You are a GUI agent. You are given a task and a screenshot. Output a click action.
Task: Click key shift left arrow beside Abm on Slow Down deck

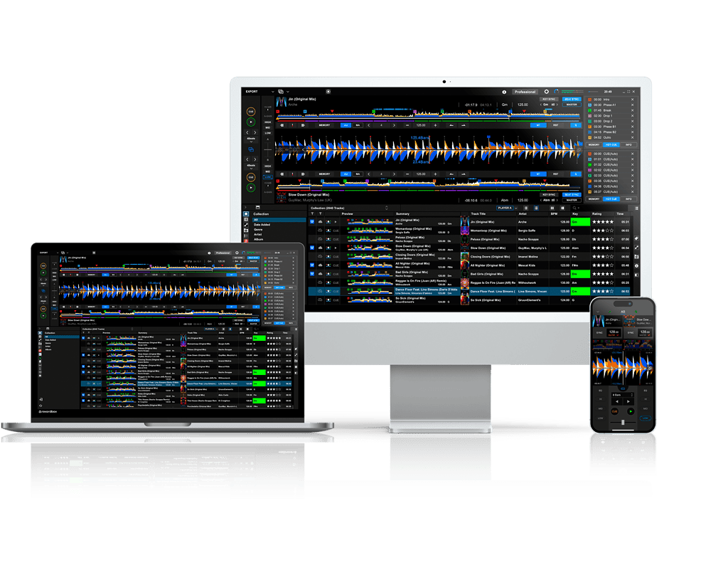541,200
